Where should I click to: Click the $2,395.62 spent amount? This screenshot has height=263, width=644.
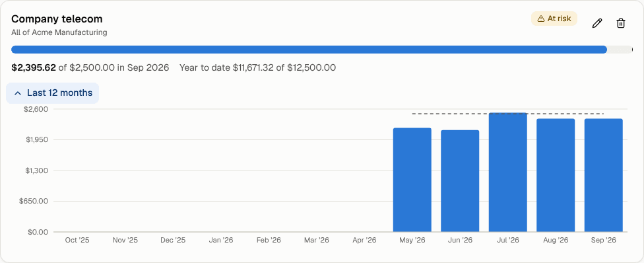coord(34,67)
